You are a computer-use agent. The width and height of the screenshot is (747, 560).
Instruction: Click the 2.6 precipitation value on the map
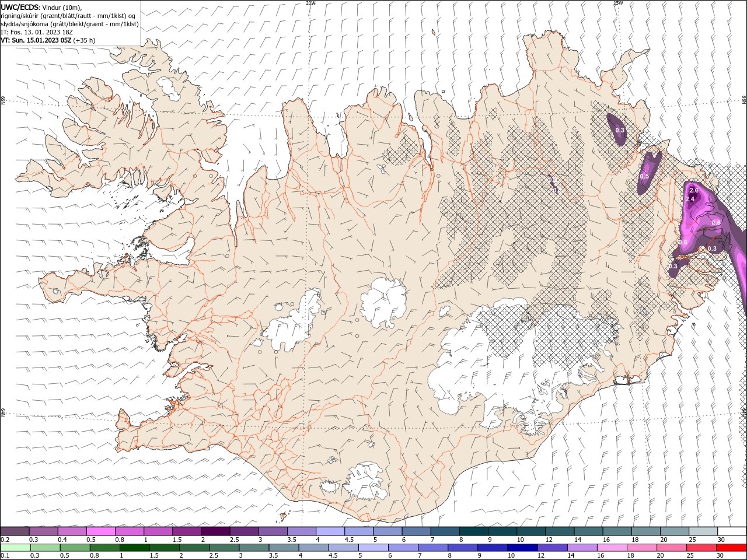[694, 190]
